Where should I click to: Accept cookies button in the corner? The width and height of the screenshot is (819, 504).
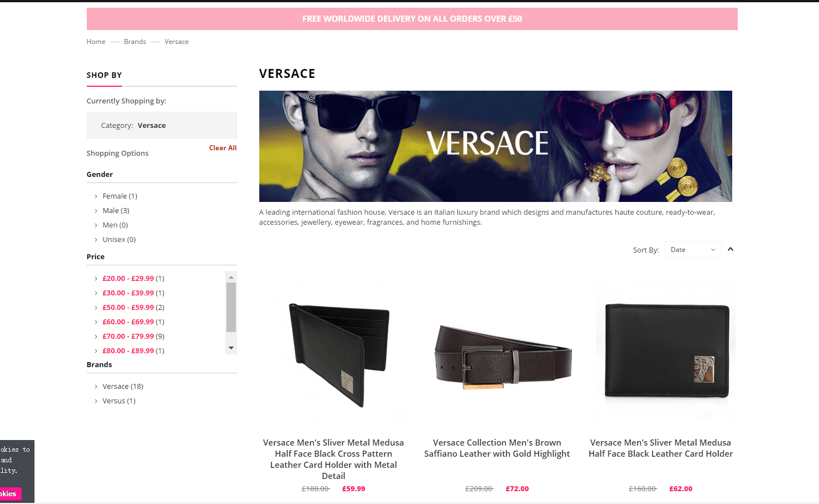click(10, 494)
